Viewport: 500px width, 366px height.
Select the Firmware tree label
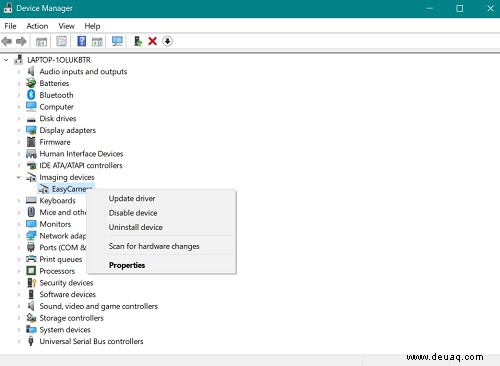55,142
